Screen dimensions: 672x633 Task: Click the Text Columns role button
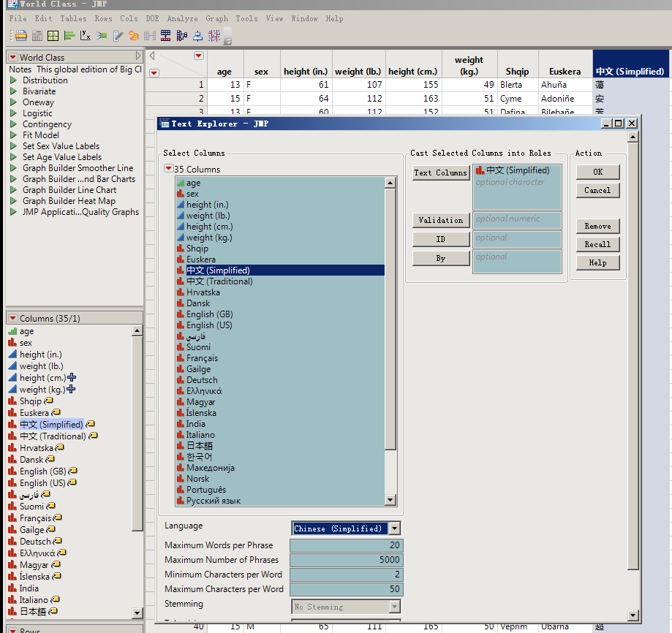pos(440,173)
